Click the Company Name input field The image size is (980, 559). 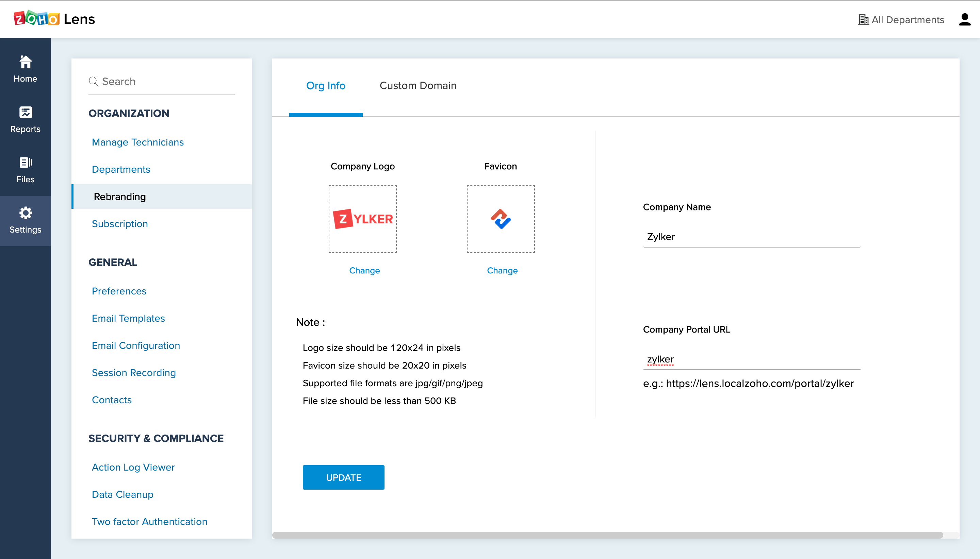(x=751, y=237)
